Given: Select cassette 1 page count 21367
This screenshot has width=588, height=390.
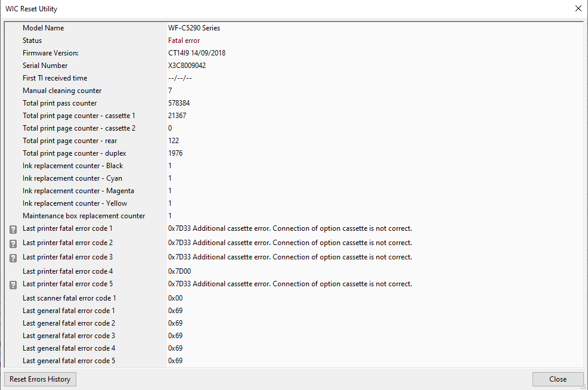Looking at the screenshot, I should (177, 116).
